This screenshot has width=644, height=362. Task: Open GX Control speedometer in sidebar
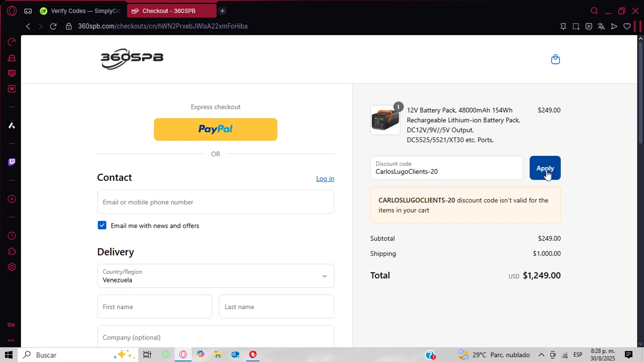(12, 42)
